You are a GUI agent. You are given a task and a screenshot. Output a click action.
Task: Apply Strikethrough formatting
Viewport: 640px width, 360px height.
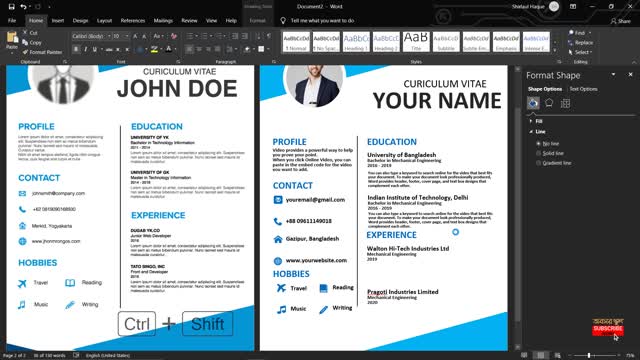pyautogui.click(x=109, y=49)
